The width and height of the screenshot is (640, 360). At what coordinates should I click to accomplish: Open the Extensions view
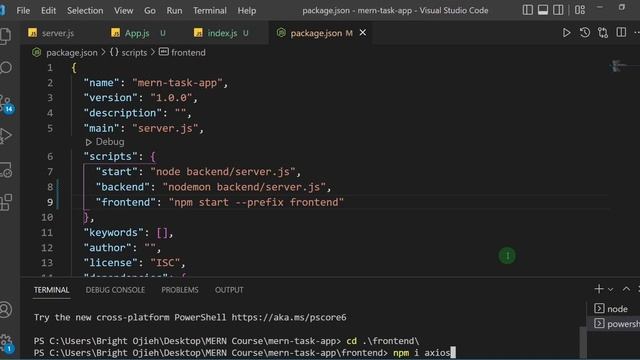[6, 202]
